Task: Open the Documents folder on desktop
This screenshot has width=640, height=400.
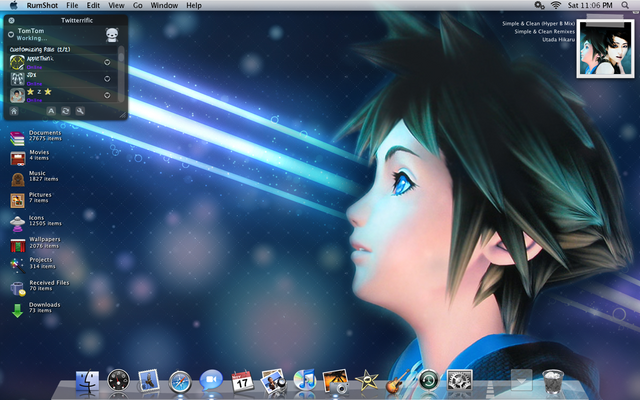Action: coord(17,138)
